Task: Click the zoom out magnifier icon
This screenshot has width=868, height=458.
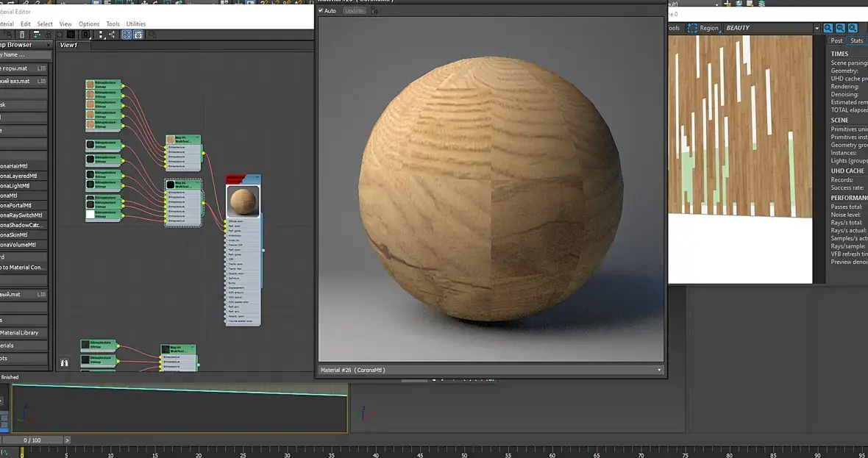Action: click(x=841, y=28)
